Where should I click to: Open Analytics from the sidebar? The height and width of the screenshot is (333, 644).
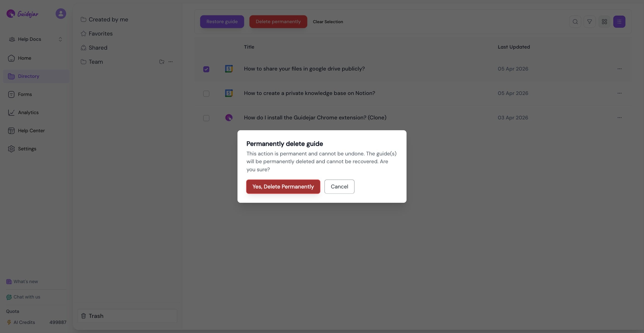click(x=28, y=113)
